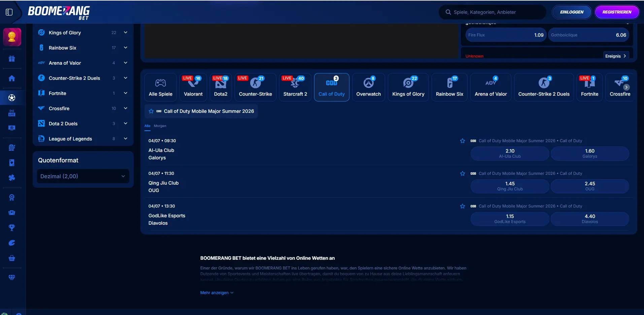This screenshot has height=315, width=644.
Task: Open the diamond VIP sidebar icon
Action: click(x=12, y=277)
